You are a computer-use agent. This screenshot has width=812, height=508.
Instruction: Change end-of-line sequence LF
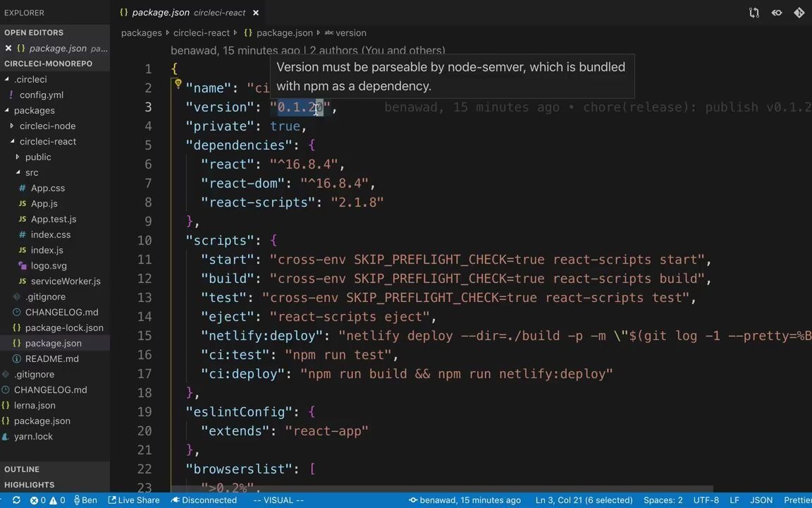pyautogui.click(x=734, y=500)
